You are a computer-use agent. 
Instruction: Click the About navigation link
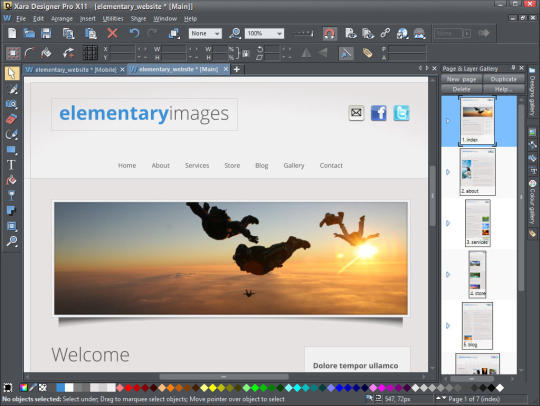point(160,165)
